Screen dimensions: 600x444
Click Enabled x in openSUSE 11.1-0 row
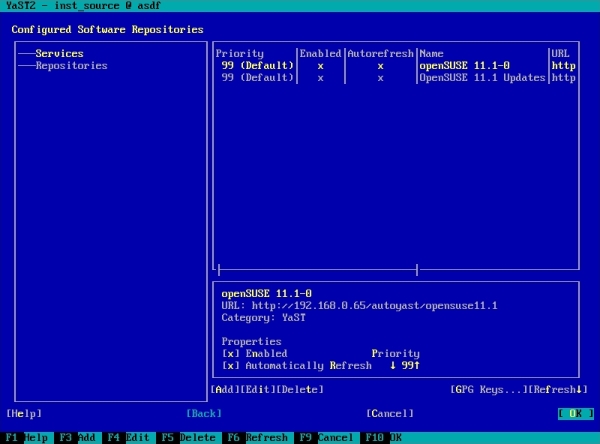tap(320, 66)
